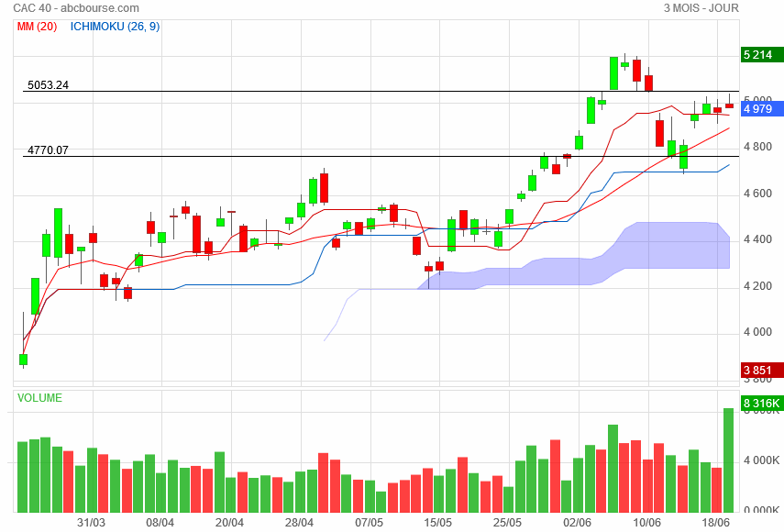Click the red "3 851" low price tag
The width and height of the screenshot is (784, 532).
click(x=762, y=370)
